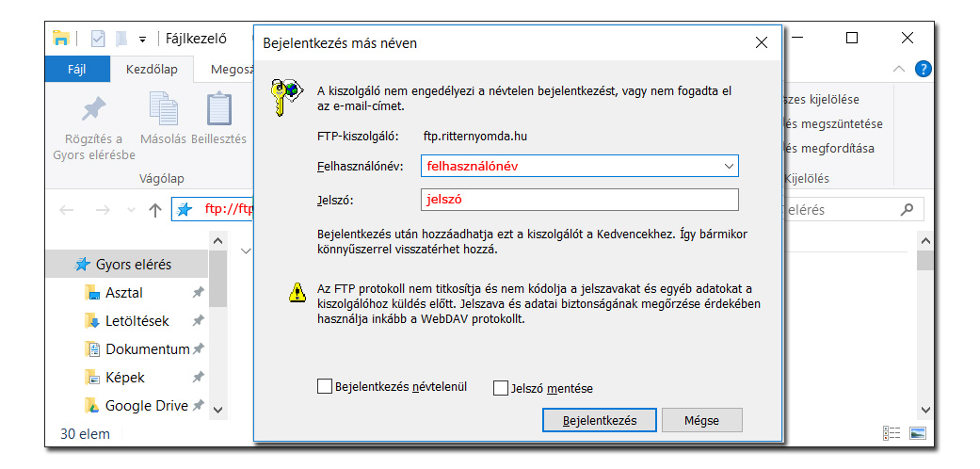Click the pin icon beside Asztal

(x=198, y=293)
